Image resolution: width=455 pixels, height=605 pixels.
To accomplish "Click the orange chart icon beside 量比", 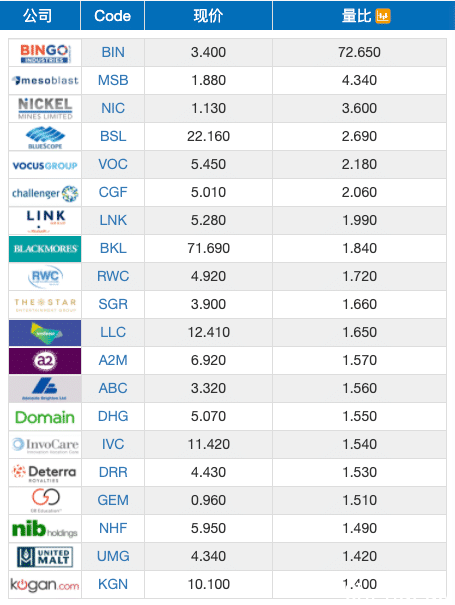I will (x=383, y=16).
